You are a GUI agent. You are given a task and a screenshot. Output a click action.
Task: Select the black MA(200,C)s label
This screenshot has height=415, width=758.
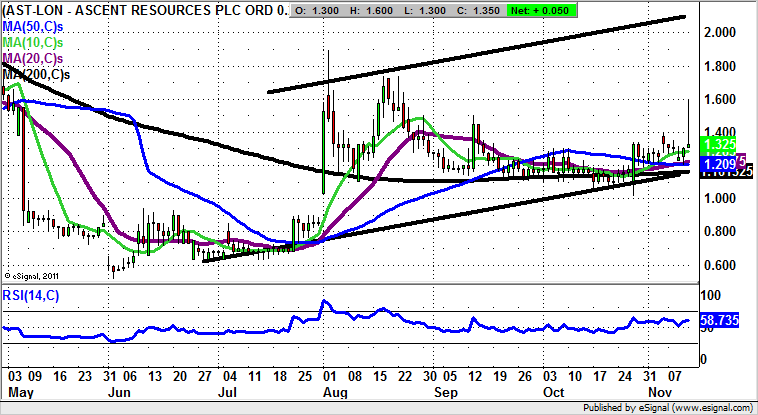point(38,73)
